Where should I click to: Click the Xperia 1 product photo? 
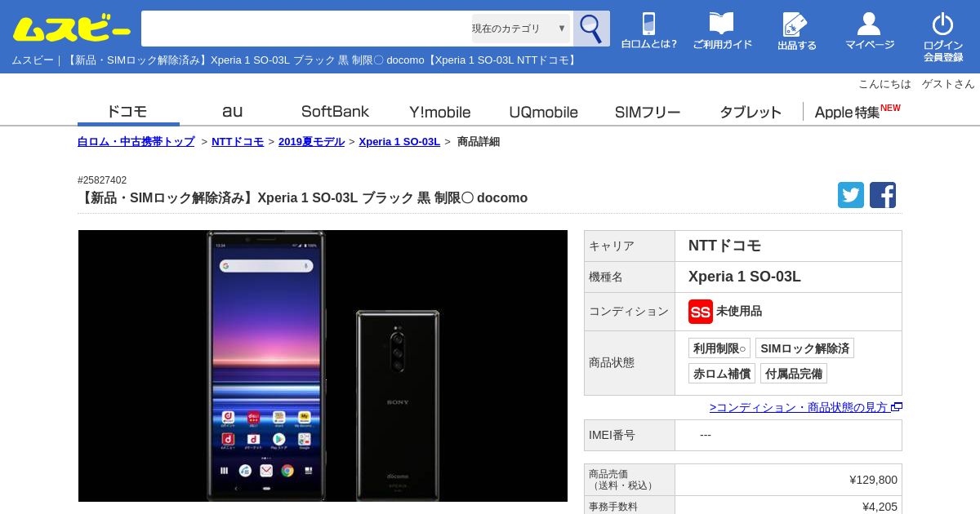[x=323, y=366]
